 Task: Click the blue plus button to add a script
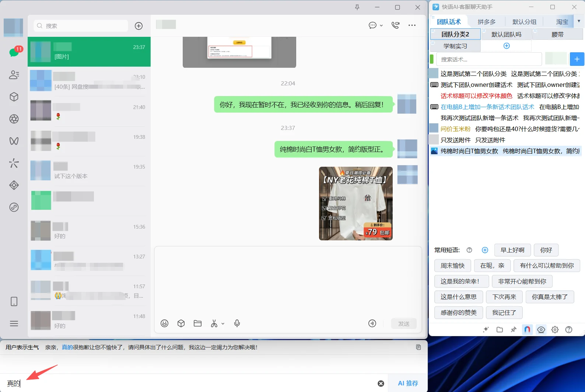point(577,59)
